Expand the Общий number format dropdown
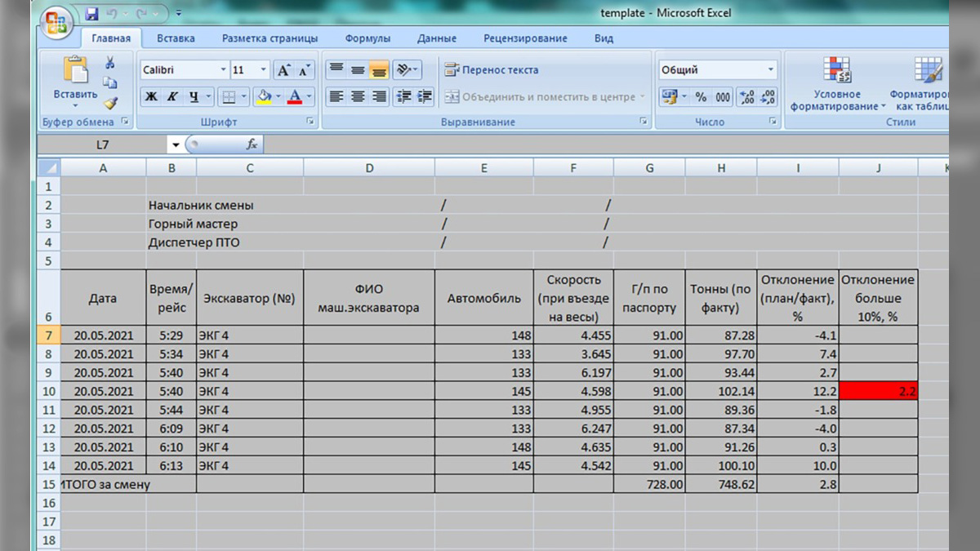 point(770,70)
